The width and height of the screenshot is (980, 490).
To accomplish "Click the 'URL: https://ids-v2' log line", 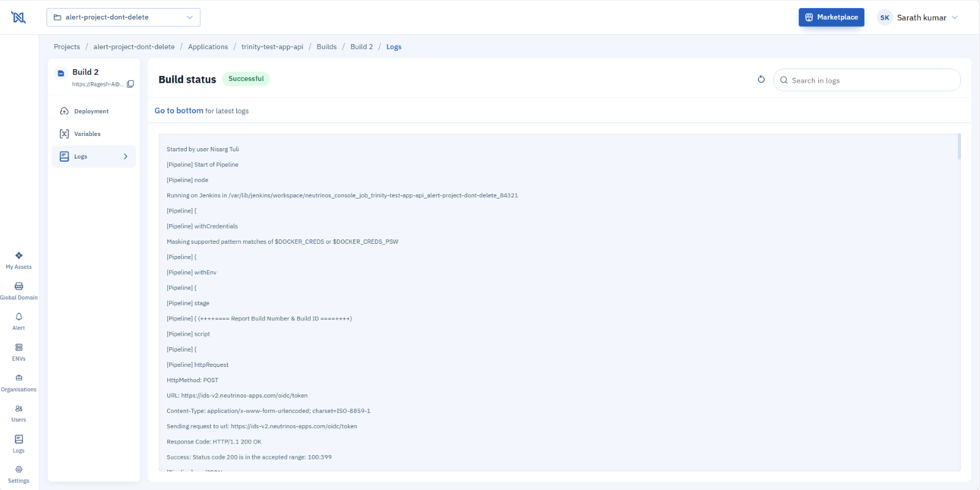I will pyautogui.click(x=237, y=396).
